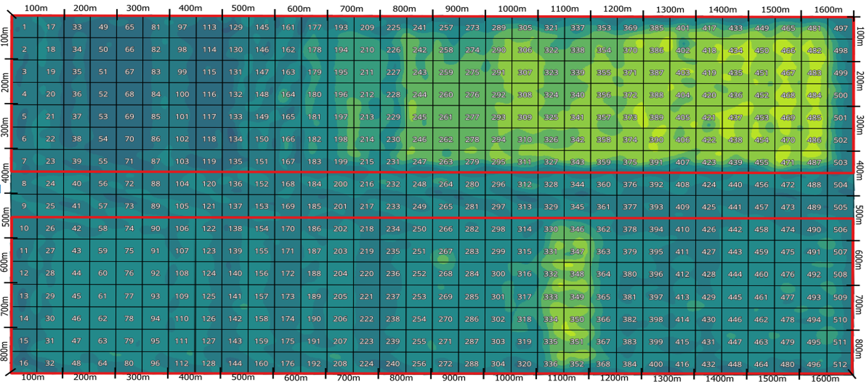The image size is (868, 384).
Task: Click grid cell 384
Action: [629, 364]
